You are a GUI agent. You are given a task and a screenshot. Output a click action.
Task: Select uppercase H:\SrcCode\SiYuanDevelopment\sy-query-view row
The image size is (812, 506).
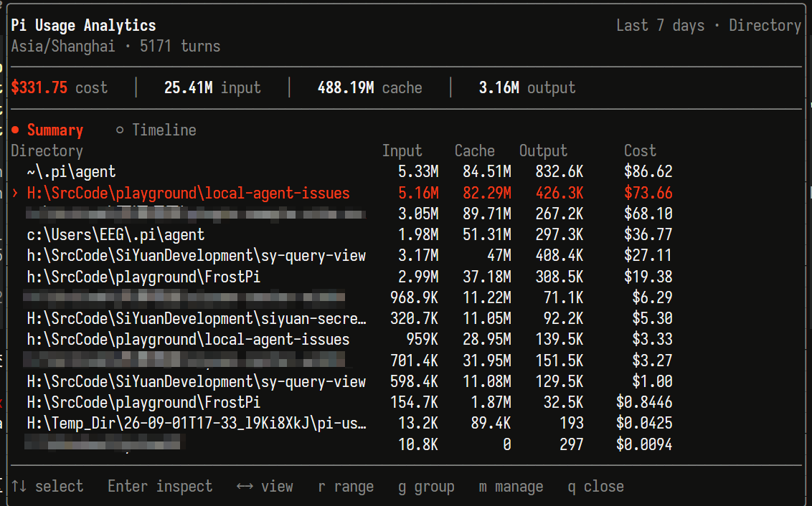pyautogui.click(x=341, y=382)
